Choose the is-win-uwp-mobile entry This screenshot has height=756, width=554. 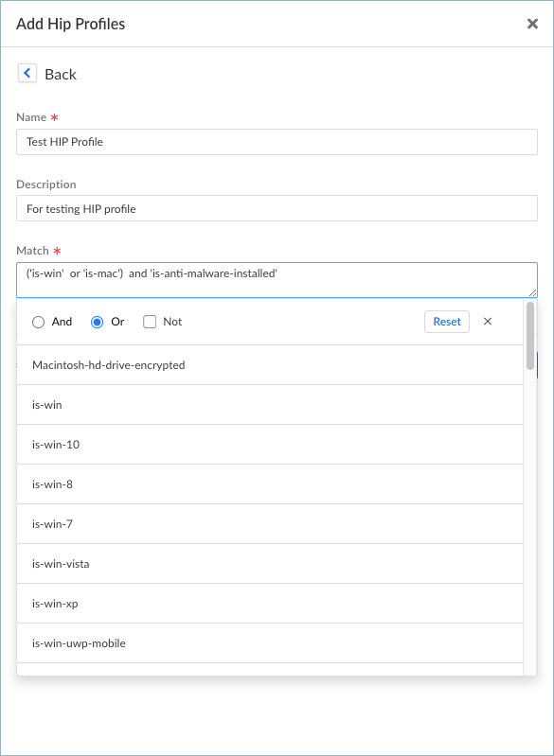tap(270, 643)
